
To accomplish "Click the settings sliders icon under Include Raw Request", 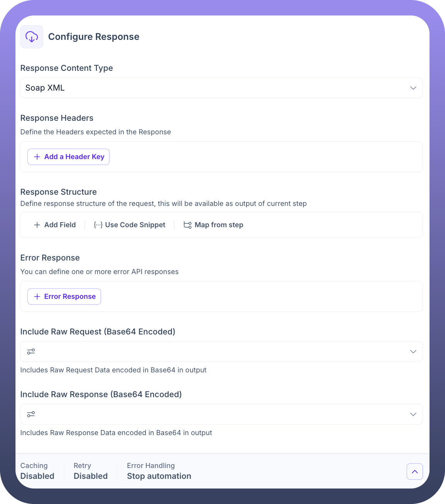I will pos(31,351).
